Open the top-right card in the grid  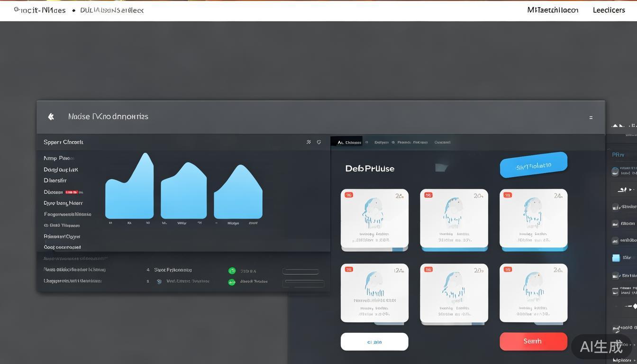[533, 219]
